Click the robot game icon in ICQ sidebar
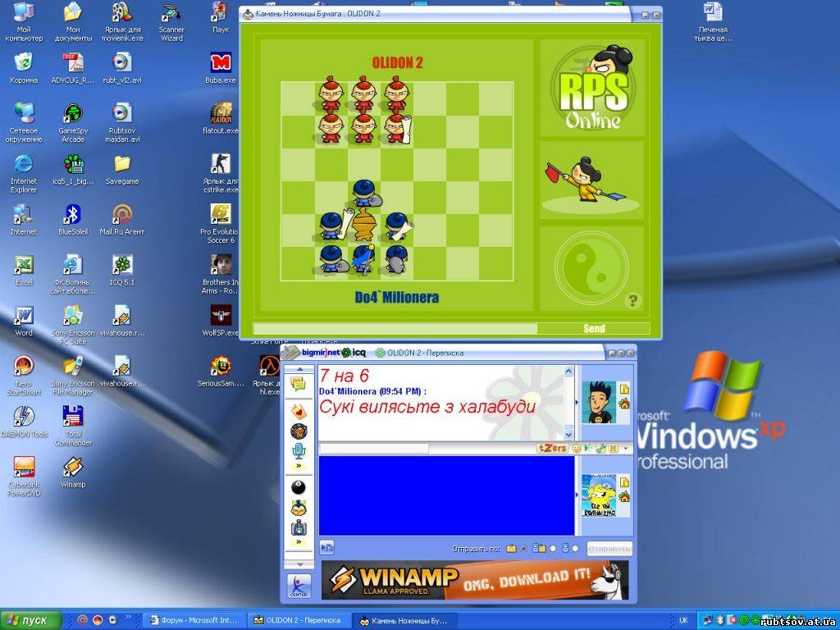This screenshot has width=840, height=630. 299,527
